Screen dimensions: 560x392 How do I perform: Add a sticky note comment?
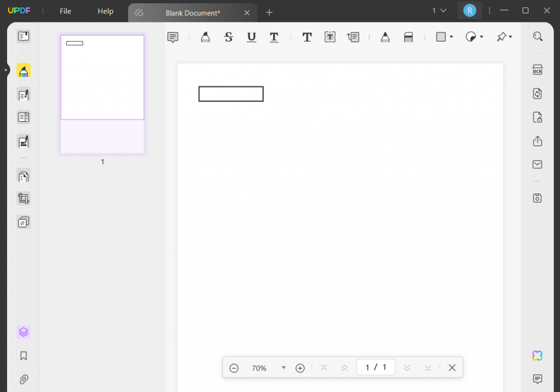coord(173,37)
